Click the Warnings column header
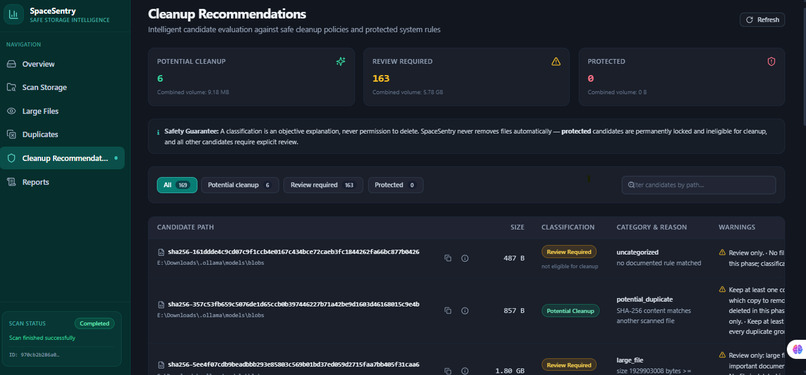The image size is (806, 375). pyautogui.click(x=737, y=227)
